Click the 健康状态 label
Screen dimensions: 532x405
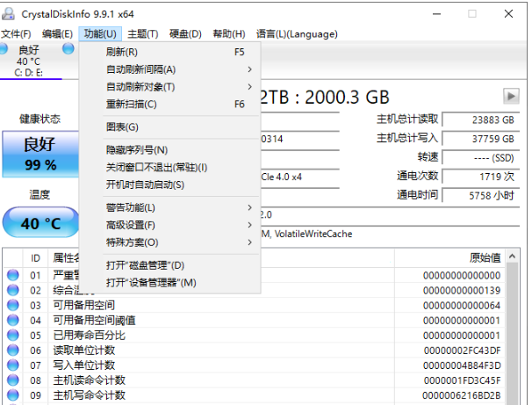coord(40,119)
